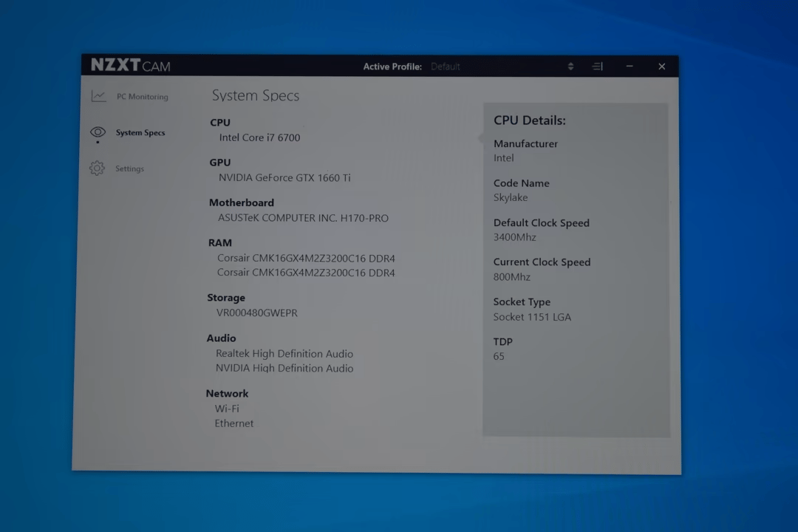Viewport: 798px width, 532px height.
Task: Close the NZXT CAM window
Action: point(661,66)
